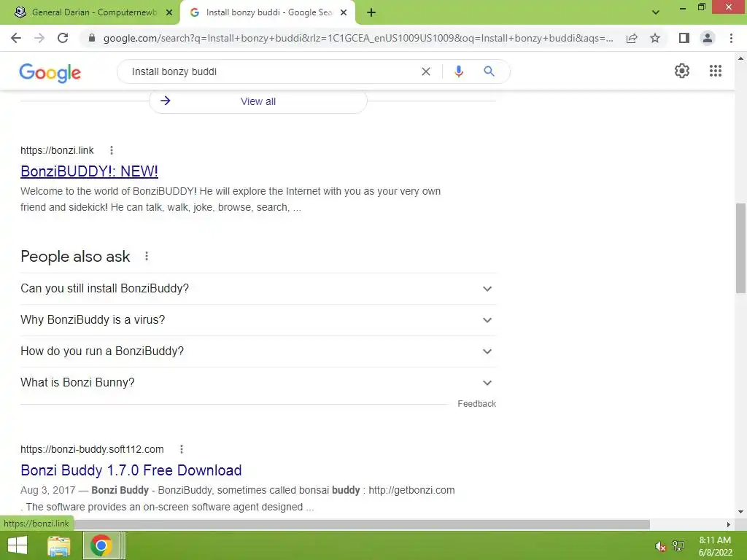Image resolution: width=747 pixels, height=560 pixels.
Task: Click the View all button
Action: coord(258,101)
